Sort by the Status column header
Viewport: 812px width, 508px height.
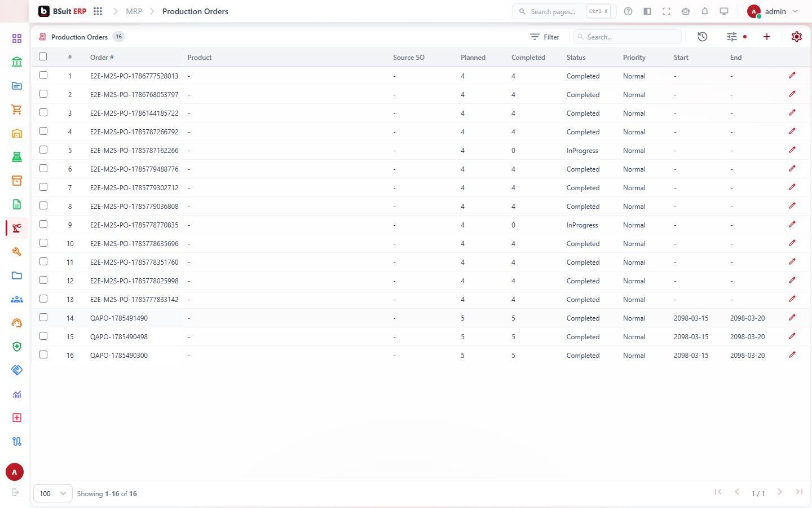[576, 58]
